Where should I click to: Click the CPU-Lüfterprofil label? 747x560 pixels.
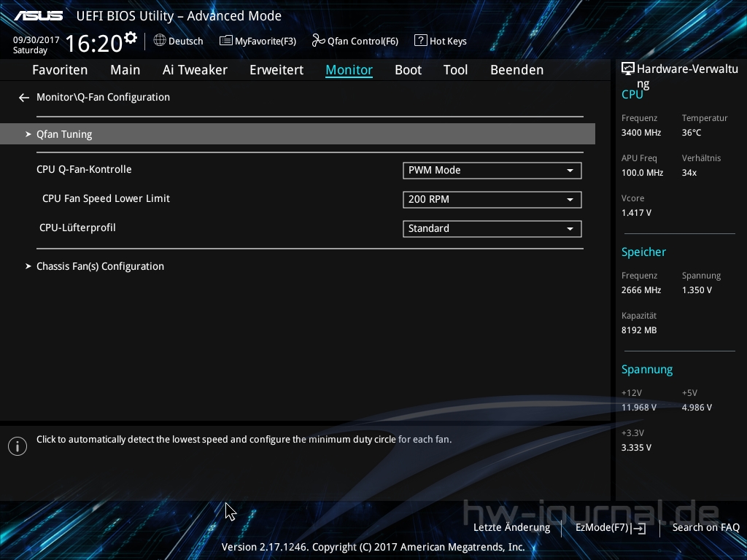77,227
